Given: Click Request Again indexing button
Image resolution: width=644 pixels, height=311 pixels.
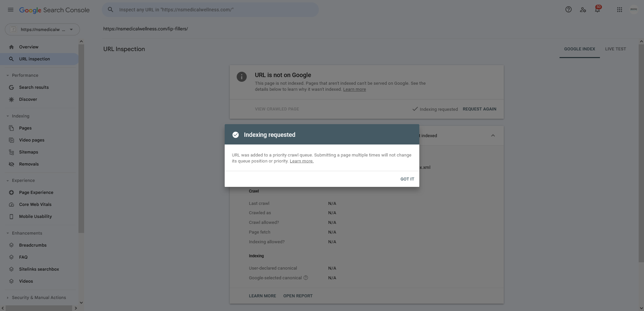Looking at the screenshot, I should click(479, 109).
